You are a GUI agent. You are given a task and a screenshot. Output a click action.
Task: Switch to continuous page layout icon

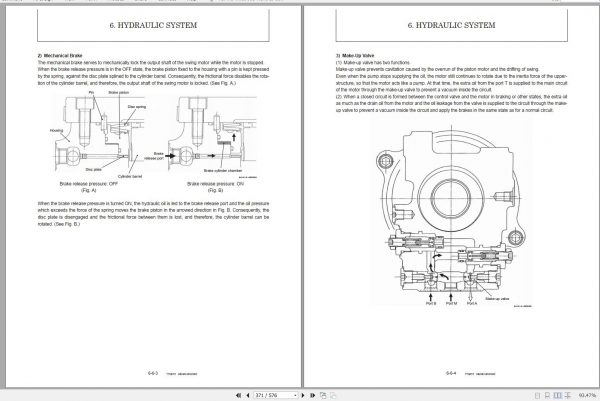point(547,396)
